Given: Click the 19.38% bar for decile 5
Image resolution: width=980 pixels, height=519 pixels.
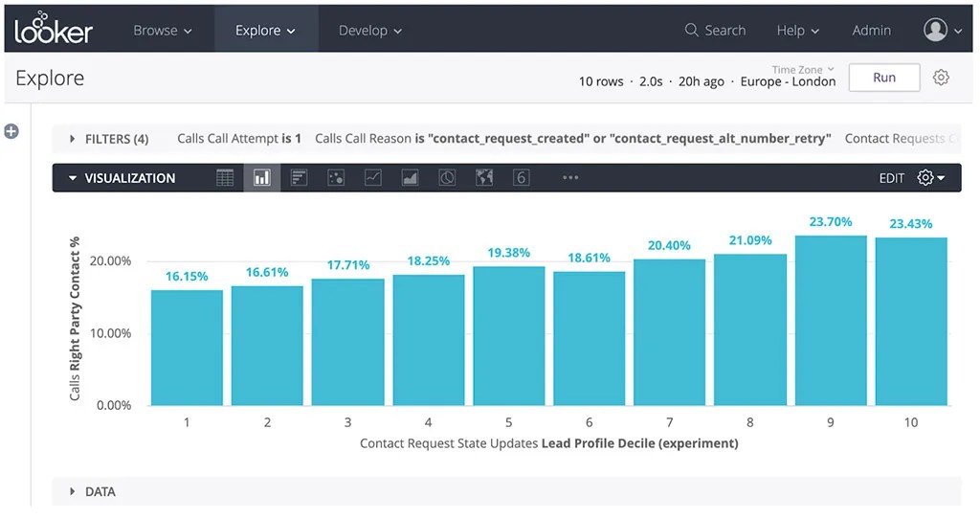Looking at the screenshot, I should pos(509,336).
